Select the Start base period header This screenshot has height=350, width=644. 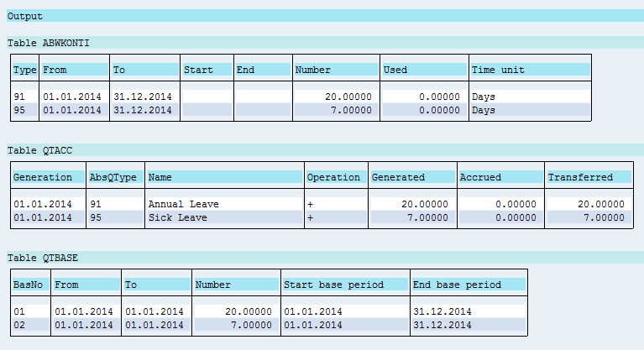click(x=344, y=285)
